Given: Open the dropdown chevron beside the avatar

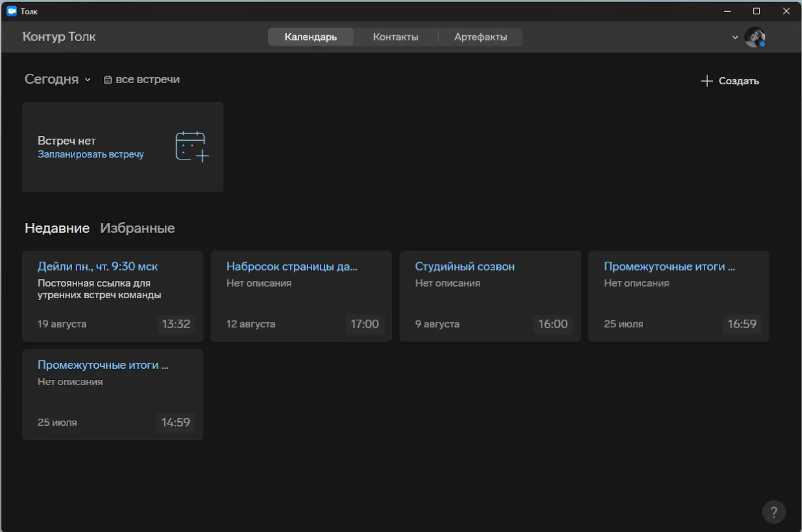Looking at the screenshot, I should tap(735, 37).
